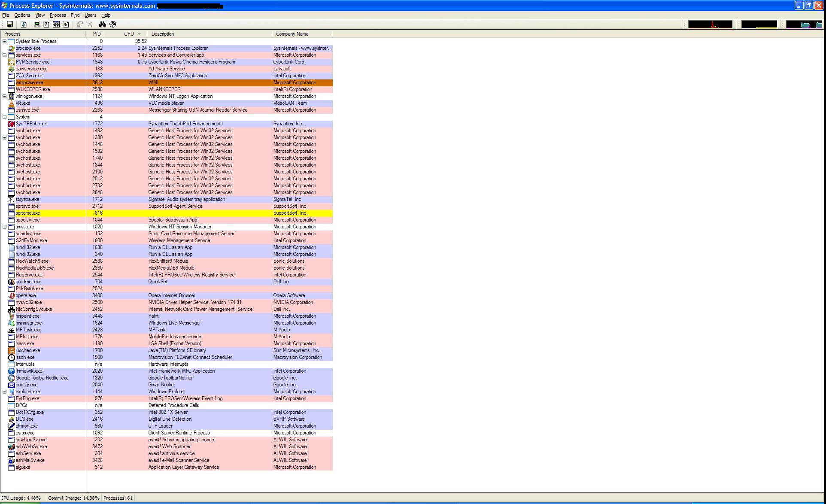Image resolution: width=826 pixels, height=504 pixels.
Task: Collapse the winlogon.exe tree node
Action: coord(4,96)
